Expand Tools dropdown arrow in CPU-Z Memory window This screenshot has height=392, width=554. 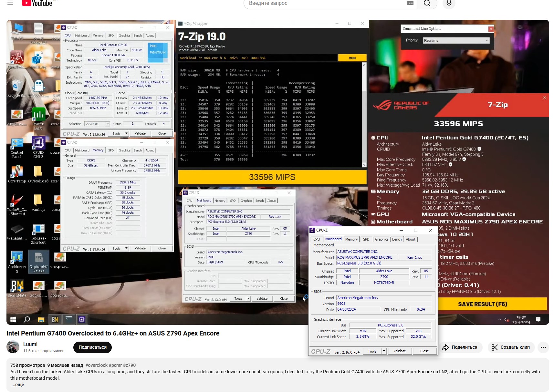[127, 248]
